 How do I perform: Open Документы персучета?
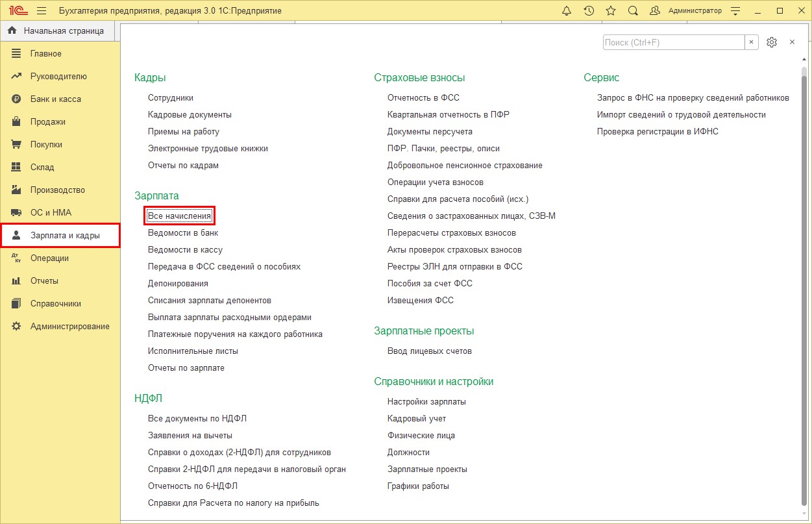click(430, 132)
